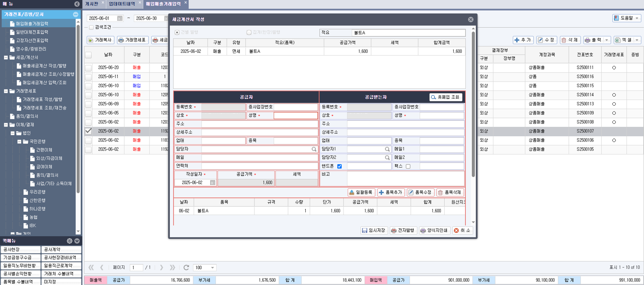Collapse the 거래전표/증빙/문서 section minus icon

click(x=75, y=14)
